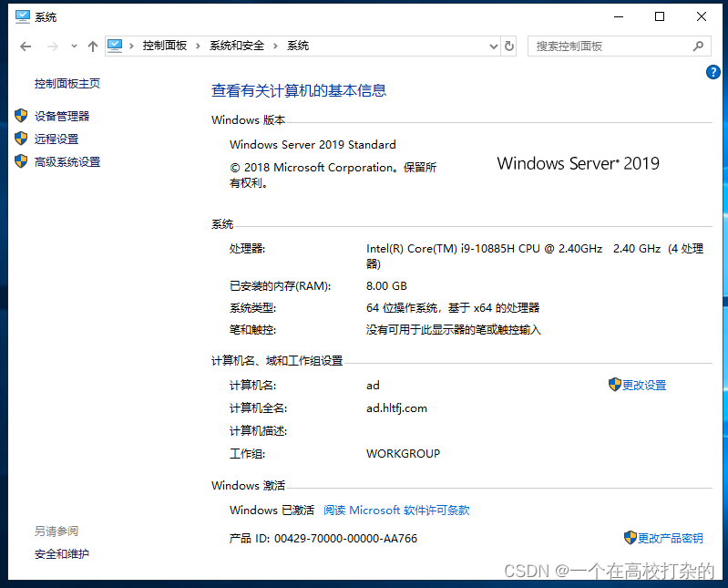
Task: Select 系统 breadcrumb in address bar
Action: click(x=298, y=46)
